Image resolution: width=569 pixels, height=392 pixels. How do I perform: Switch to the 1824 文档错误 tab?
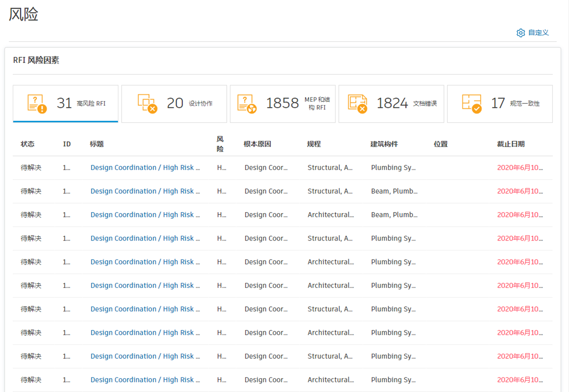tap(391, 104)
